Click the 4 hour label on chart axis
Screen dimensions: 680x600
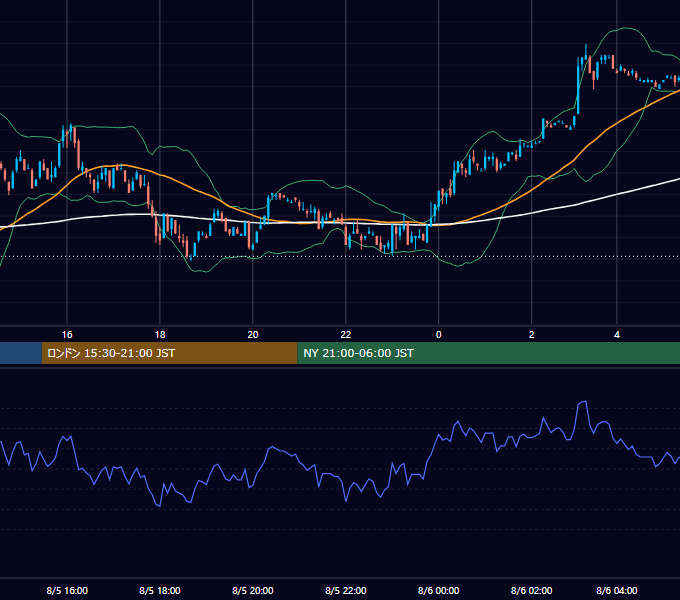click(617, 335)
